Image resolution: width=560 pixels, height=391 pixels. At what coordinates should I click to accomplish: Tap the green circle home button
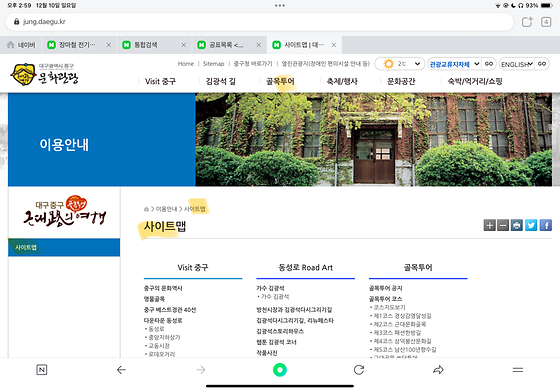click(280, 370)
